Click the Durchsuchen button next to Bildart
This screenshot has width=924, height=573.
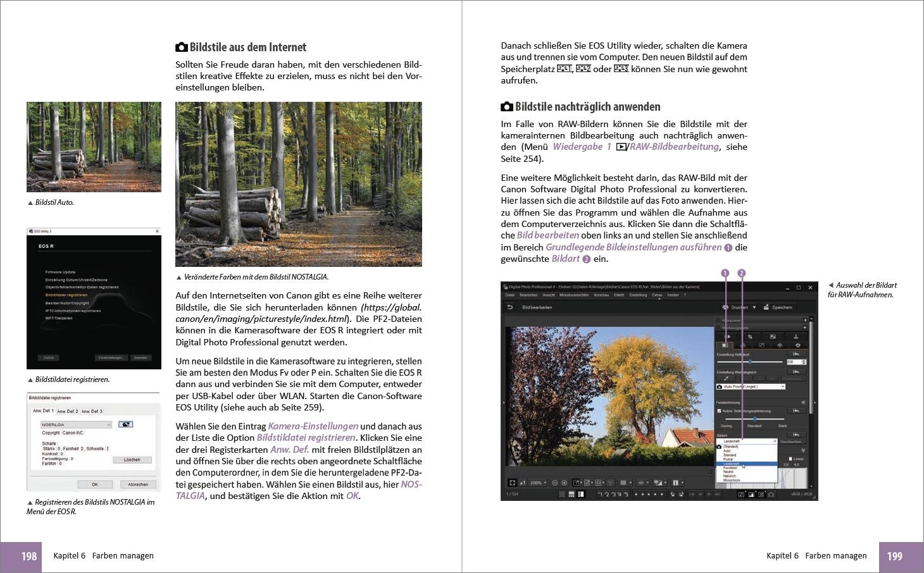pos(791,440)
